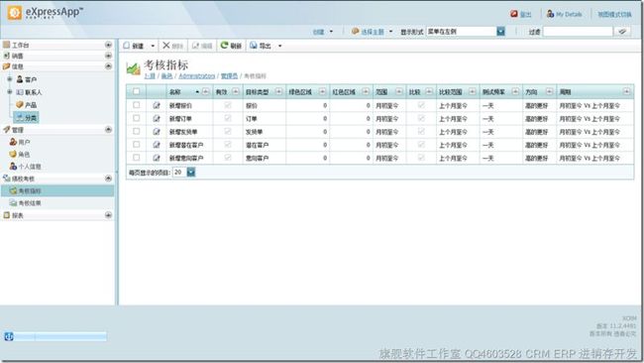Open 角色 item in sidebar
This screenshot has width=644, height=363.
20,154
